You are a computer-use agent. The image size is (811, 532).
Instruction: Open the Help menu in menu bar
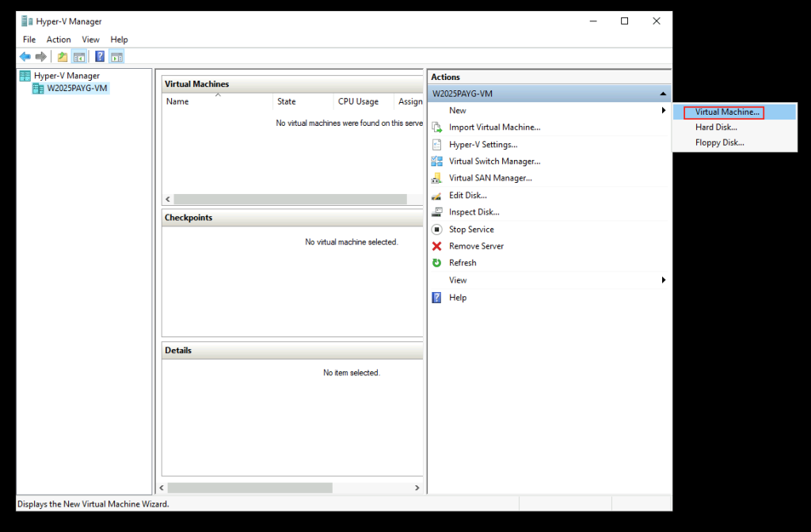[119, 40]
